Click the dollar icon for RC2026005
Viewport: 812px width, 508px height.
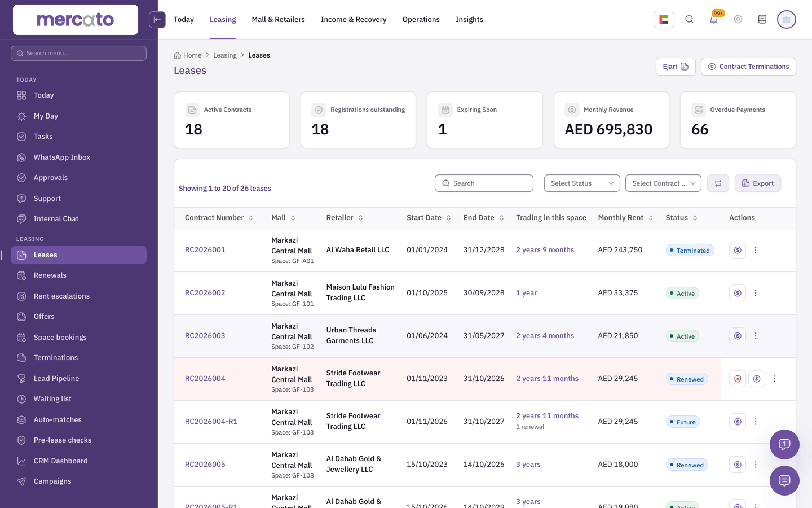click(x=738, y=465)
